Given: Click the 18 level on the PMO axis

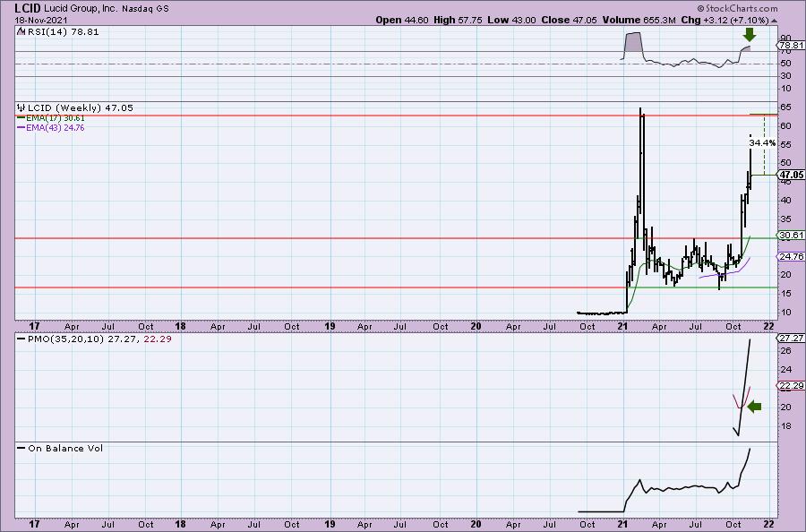Looking at the screenshot, I should coord(785,426).
